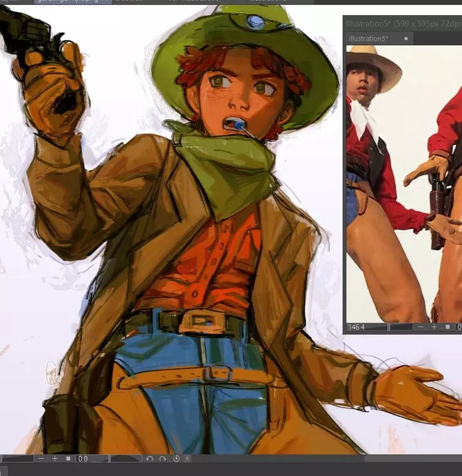Rotate the main canvas clockwise
The width and height of the screenshot is (462, 476).
163,459
